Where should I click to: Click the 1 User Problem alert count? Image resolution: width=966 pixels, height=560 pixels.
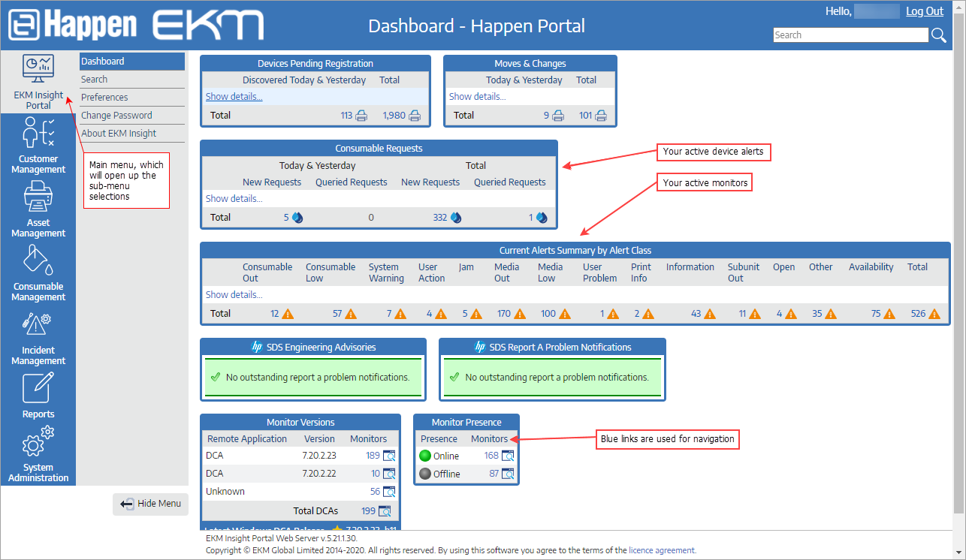tap(602, 314)
